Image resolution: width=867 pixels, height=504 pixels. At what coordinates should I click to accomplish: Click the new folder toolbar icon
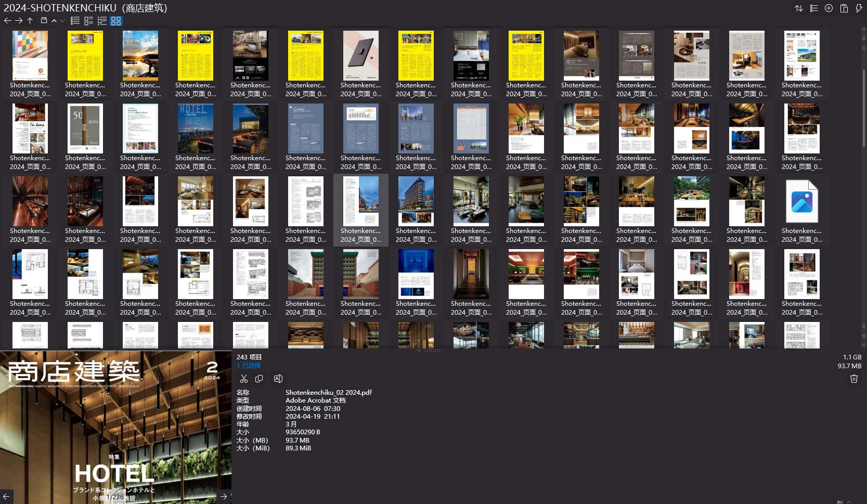[x=44, y=21]
